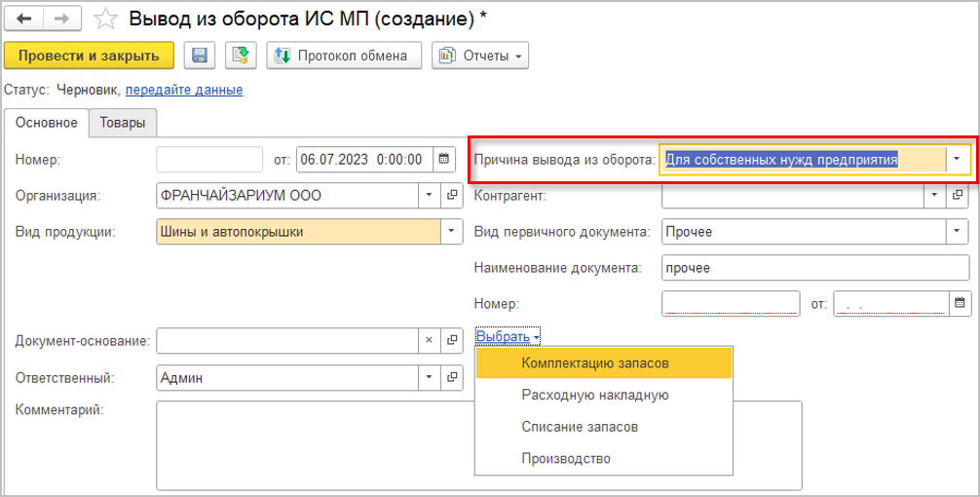Expand the Причина вывода из оборота dropdown
The width and height of the screenshot is (980, 497).
(957, 159)
